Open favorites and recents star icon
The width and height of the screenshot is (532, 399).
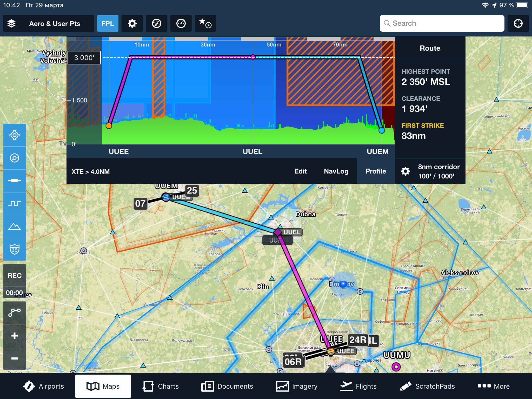point(205,23)
